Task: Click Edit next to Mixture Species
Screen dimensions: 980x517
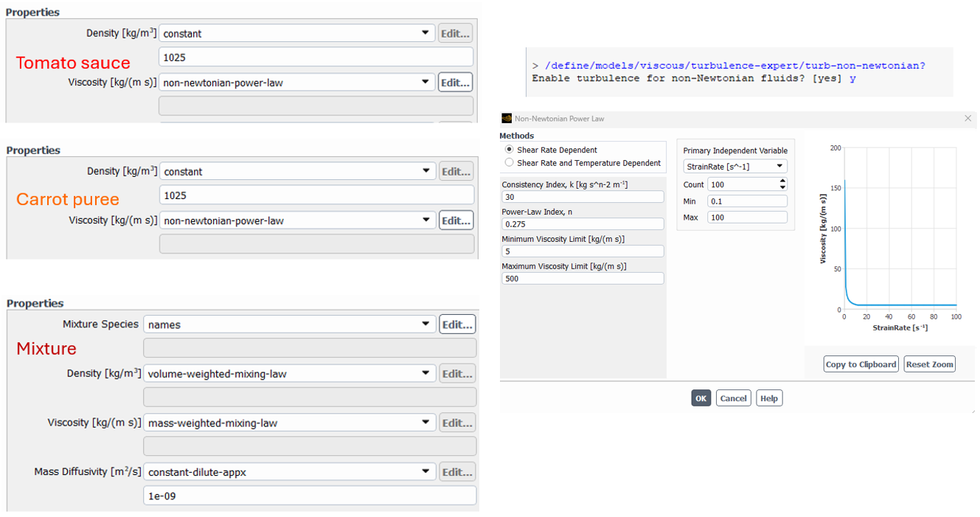Action: [456, 325]
